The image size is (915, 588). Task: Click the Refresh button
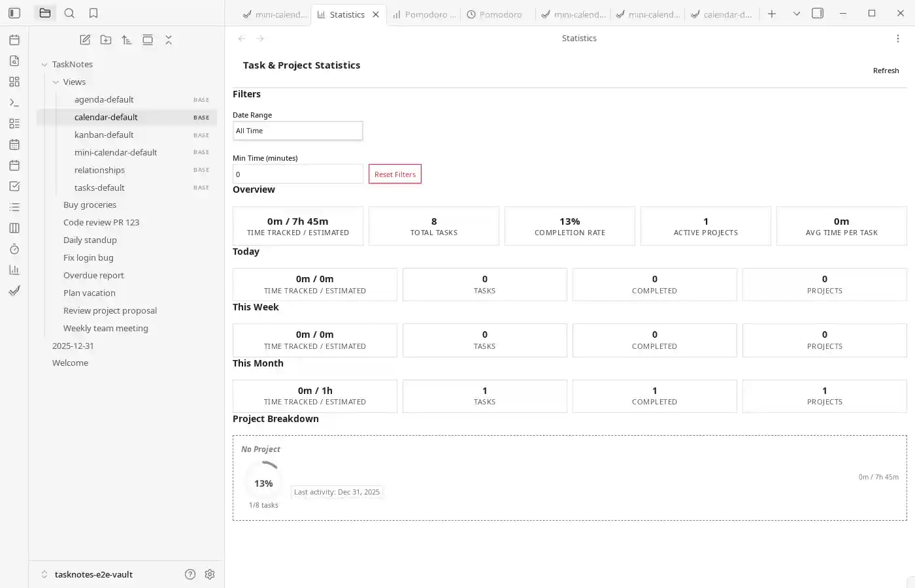point(886,71)
